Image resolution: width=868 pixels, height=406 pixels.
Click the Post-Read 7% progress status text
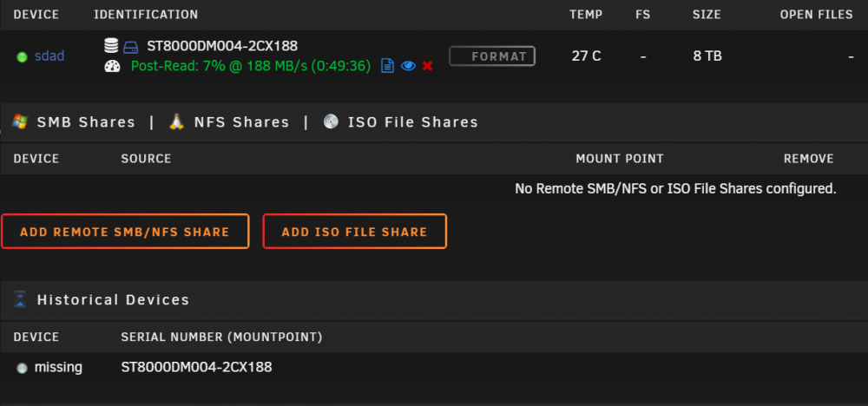[251, 67]
